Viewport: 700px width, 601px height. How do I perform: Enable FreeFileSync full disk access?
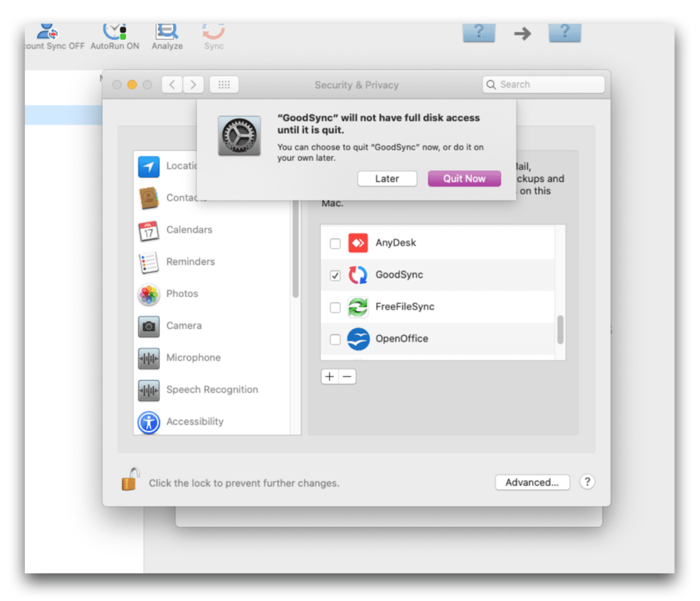coord(334,306)
